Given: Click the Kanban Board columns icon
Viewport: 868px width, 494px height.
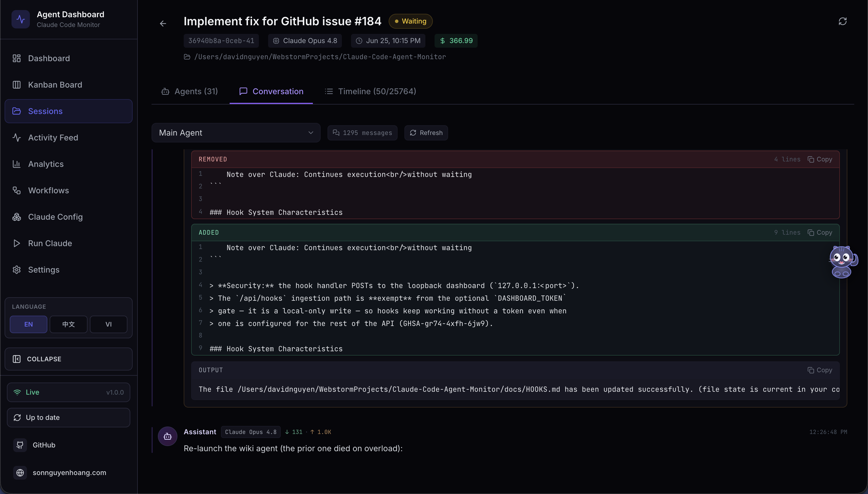Looking at the screenshot, I should click(x=17, y=85).
